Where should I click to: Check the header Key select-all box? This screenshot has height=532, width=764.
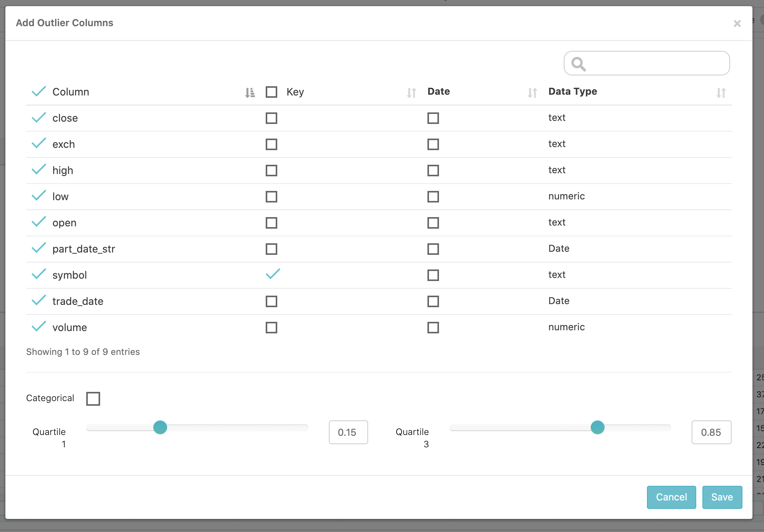(271, 92)
